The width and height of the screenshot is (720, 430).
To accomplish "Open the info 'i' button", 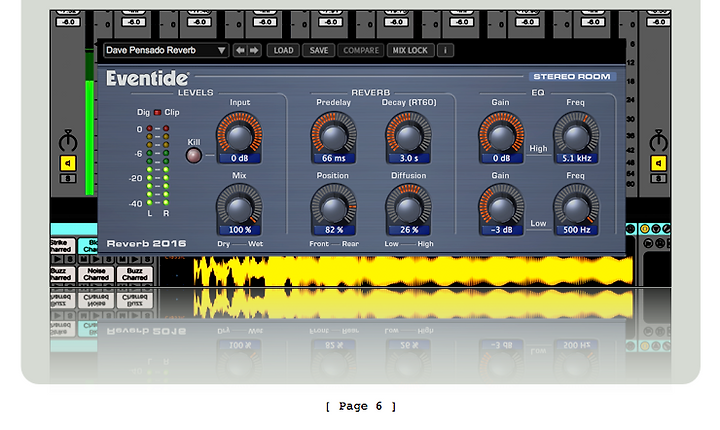I will (445, 50).
